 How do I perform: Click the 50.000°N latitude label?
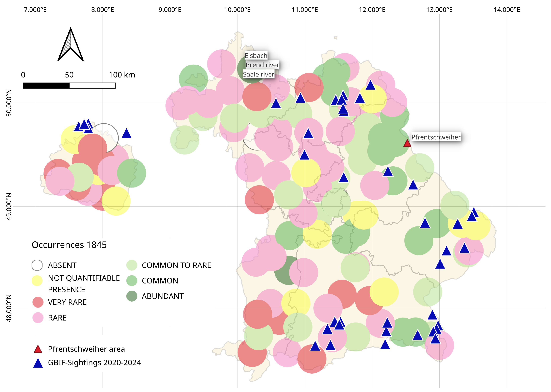(x=9, y=103)
